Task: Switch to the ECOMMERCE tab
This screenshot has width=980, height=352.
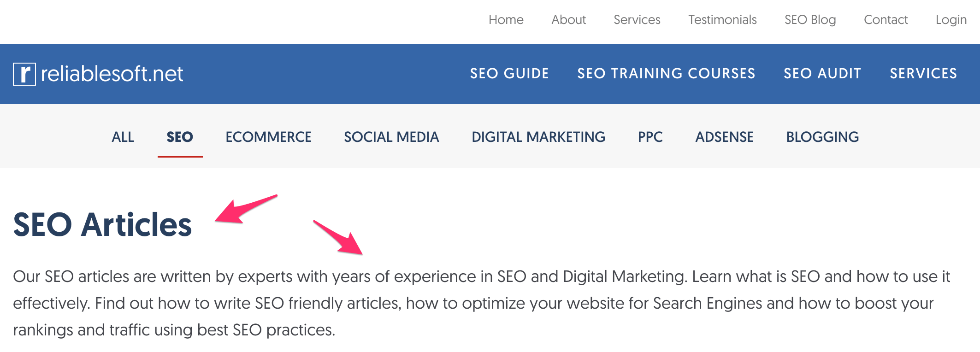Action: (268, 137)
